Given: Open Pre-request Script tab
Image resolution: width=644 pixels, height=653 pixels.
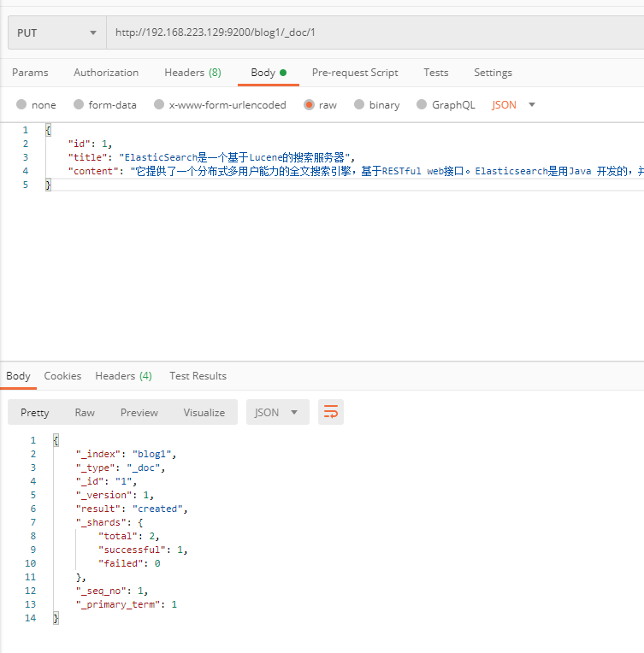Looking at the screenshot, I should point(355,73).
